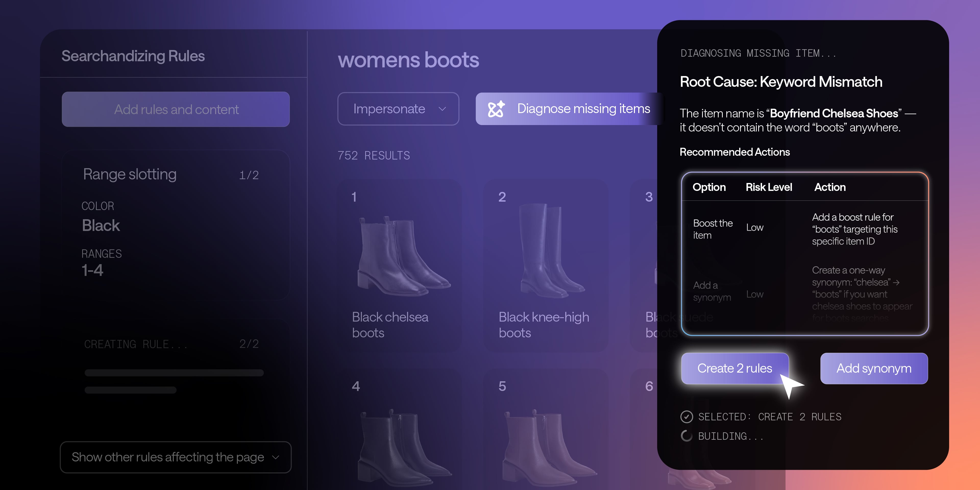Click the SELECTED: CREATE 2 RULES status text
The width and height of the screenshot is (980, 490).
coord(770,417)
